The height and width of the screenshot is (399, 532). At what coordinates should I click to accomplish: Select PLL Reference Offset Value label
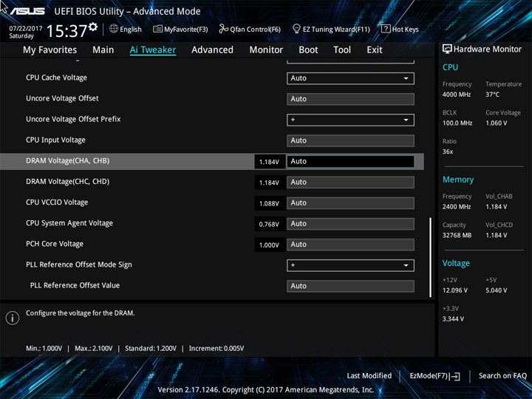pyautogui.click(x=75, y=285)
